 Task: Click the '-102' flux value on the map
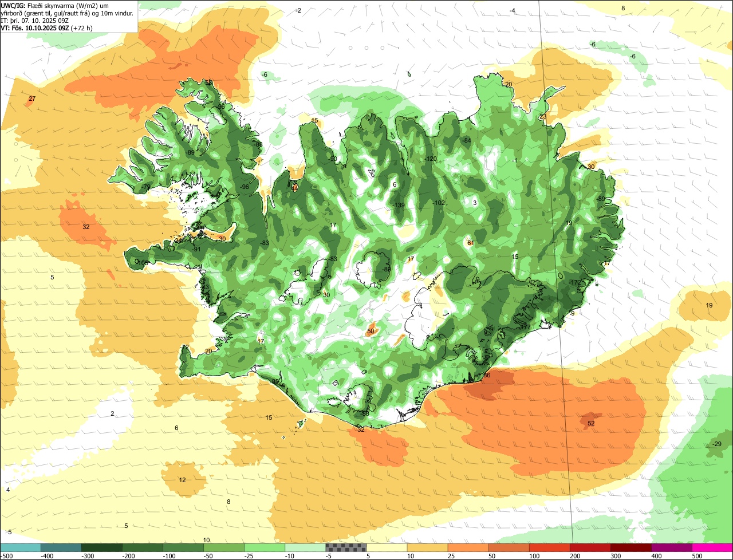point(439,203)
